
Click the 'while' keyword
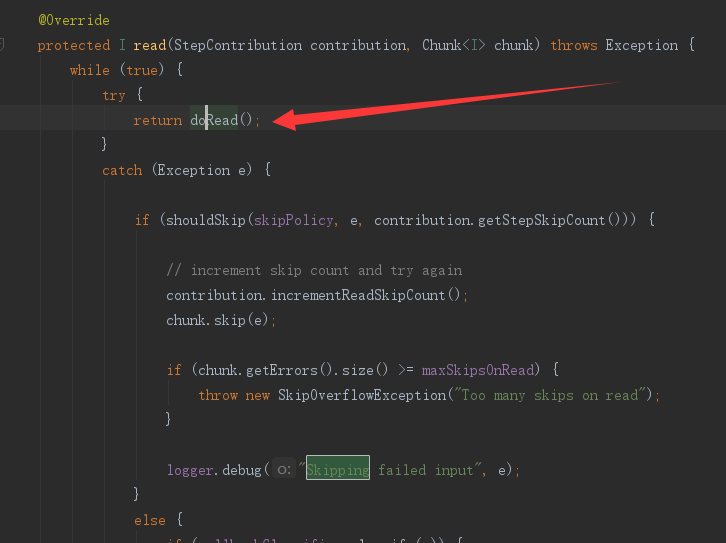coord(90,70)
